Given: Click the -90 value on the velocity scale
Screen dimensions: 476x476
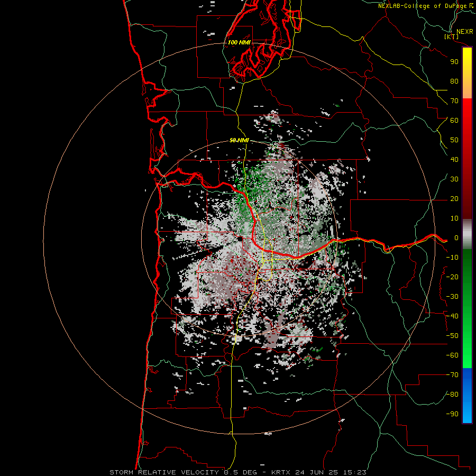Looking at the screenshot, I should pos(452,414).
